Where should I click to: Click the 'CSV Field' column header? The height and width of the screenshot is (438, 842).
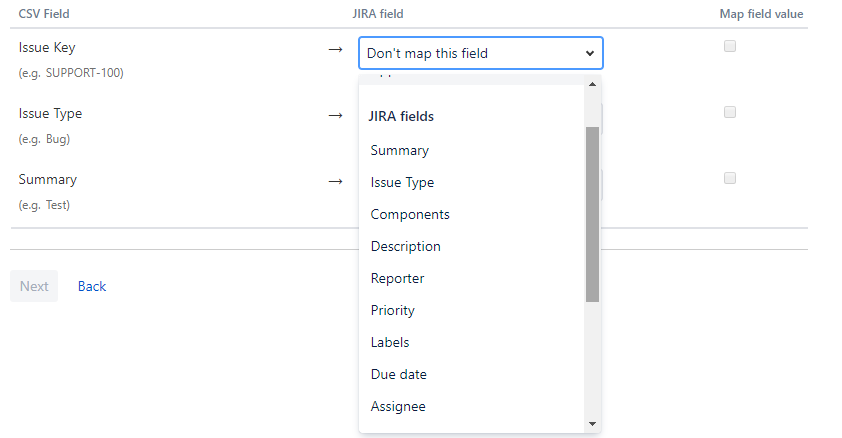[x=44, y=14]
